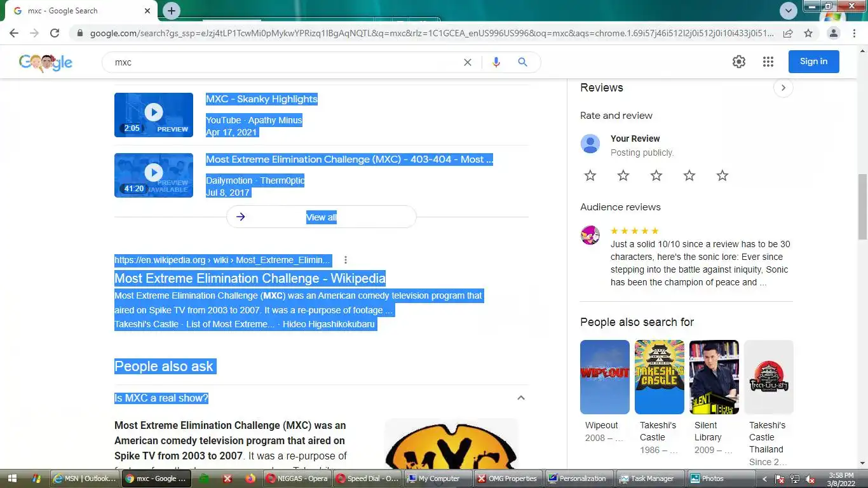The width and height of the screenshot is (868, 488).
Task: Open Most Extreme Elimination Challenge - Wikipedia result
Action: [x=250, y=278]
